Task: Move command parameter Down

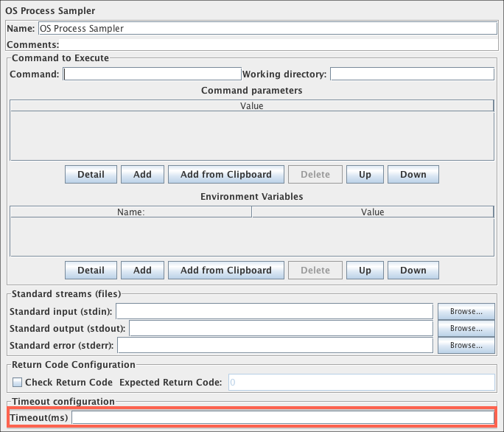Action: (413, 175)
